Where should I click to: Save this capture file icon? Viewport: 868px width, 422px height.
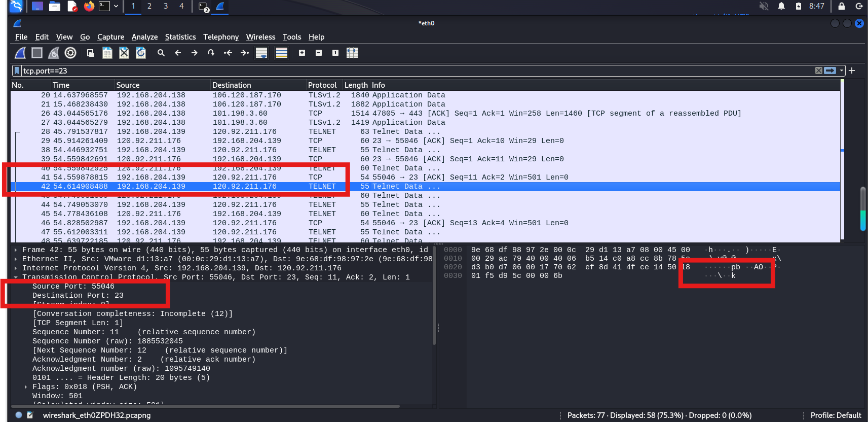click(107, 53)
